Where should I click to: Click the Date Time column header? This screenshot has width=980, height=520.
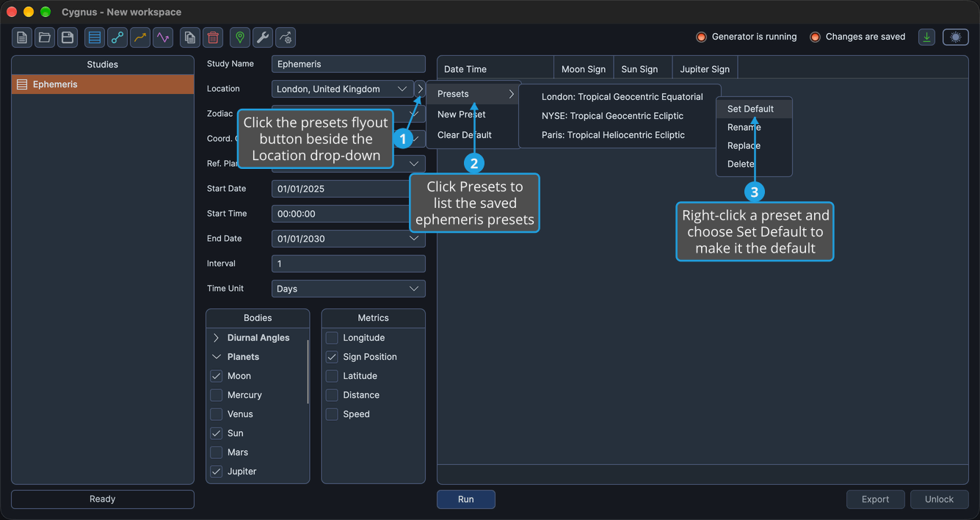(x=495, y=69)
